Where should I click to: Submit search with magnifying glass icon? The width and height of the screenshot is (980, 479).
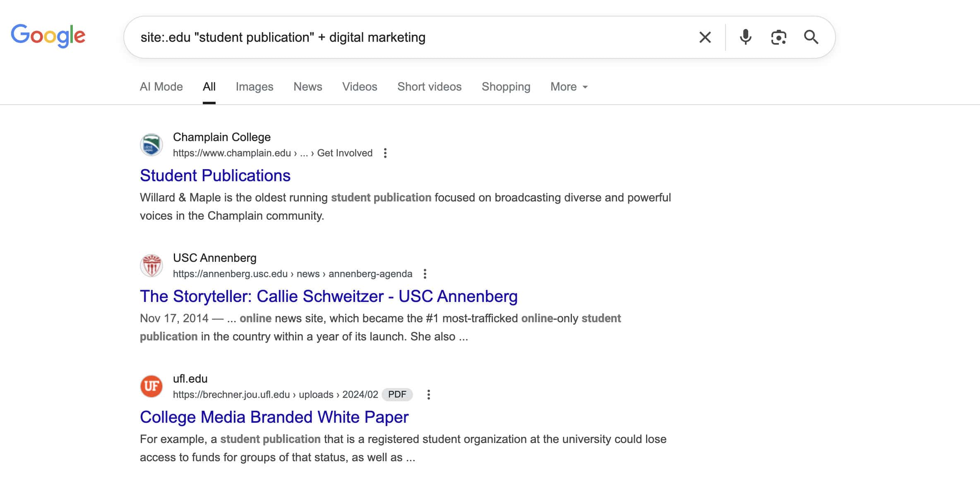[811, 37]
